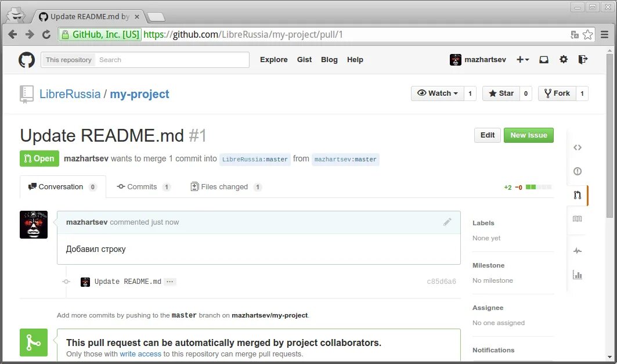The image size is (617, 364).
Task: Expand commit description ellipsis button
Action: coord(169,282)
